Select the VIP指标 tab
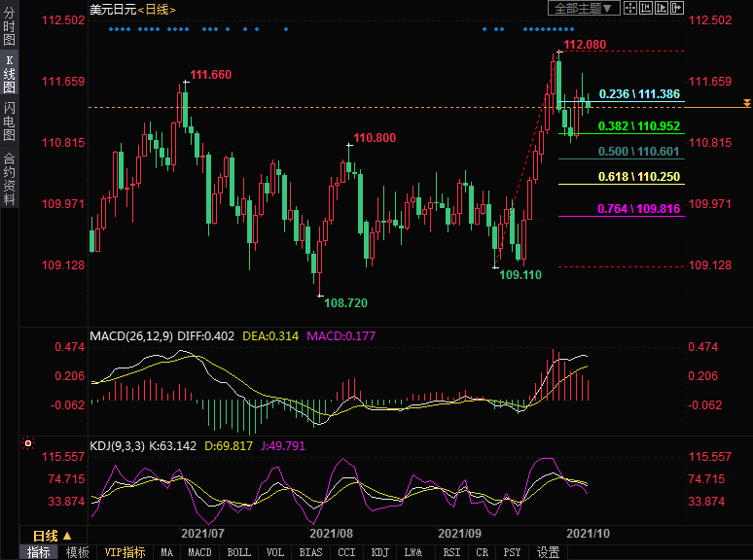 click(x=125, y=552)
